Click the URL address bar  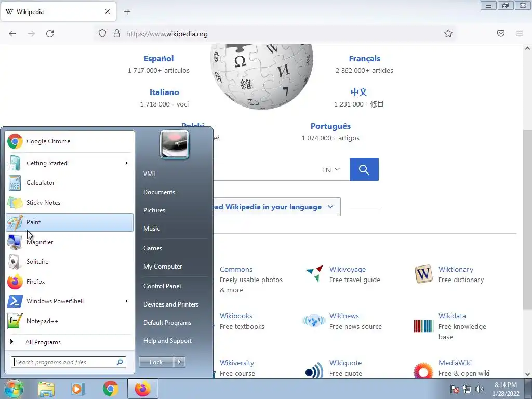point(276,34)
